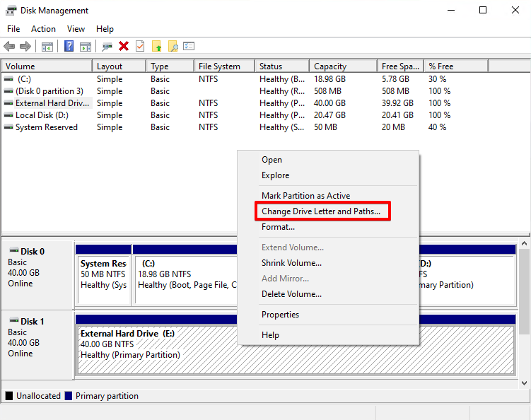Click the Disk 0 drive icon

tap(14, 250)
